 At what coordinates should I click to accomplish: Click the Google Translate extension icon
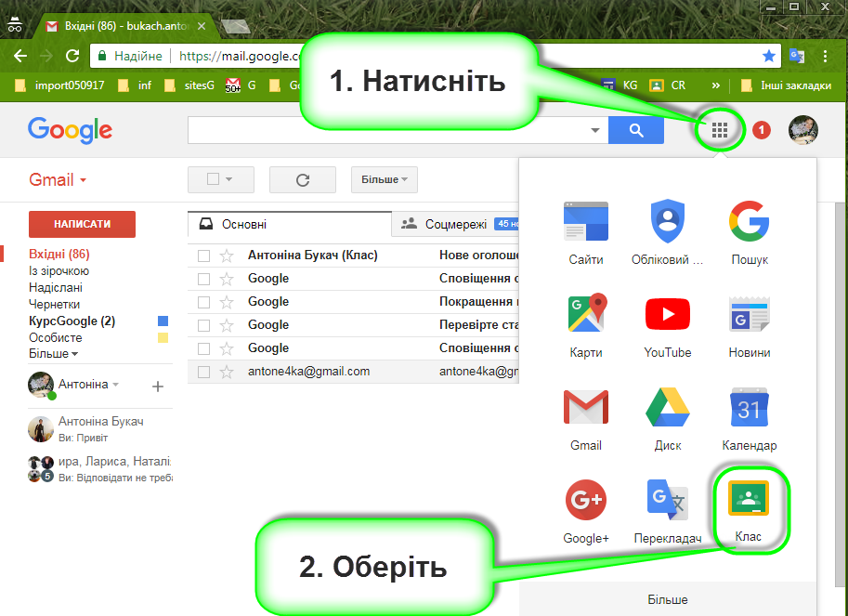(x=797, y=56)
